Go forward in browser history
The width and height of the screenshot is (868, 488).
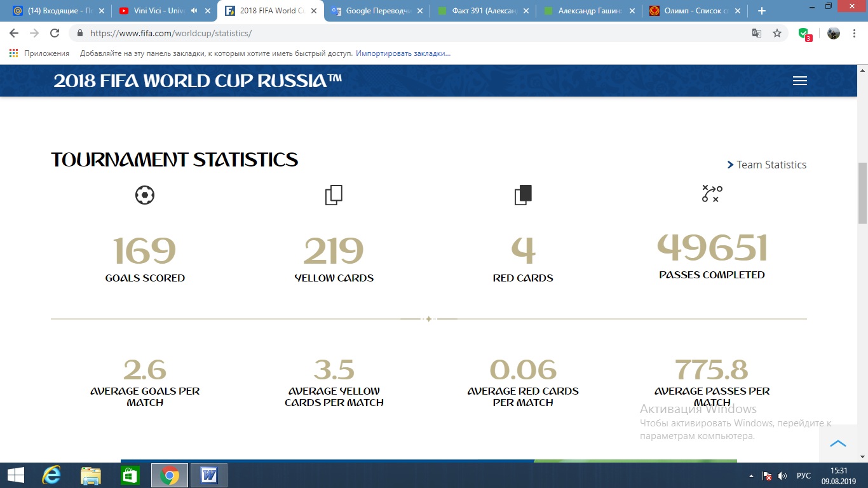coord(34,33)
